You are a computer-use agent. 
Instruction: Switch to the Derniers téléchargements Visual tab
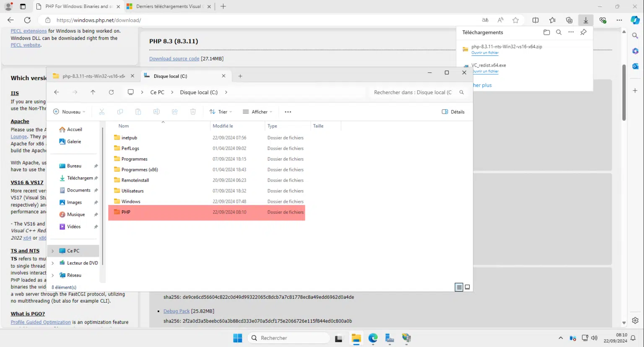click(169, 6)
